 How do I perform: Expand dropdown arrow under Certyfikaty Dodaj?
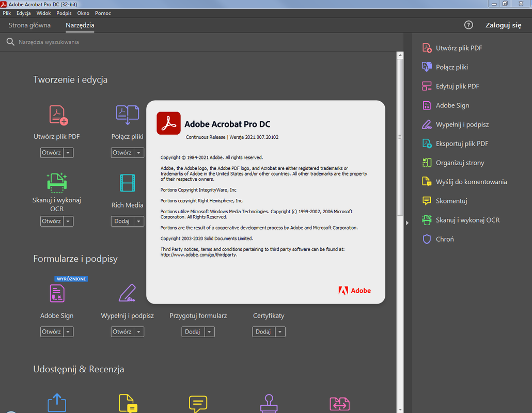point(280,331)
